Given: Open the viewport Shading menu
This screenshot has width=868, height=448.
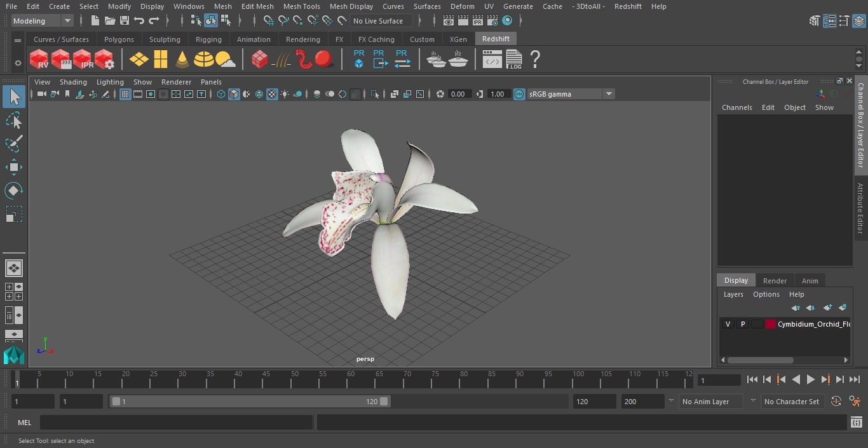Looking at the screenshot, I should (x=73, y=82).
